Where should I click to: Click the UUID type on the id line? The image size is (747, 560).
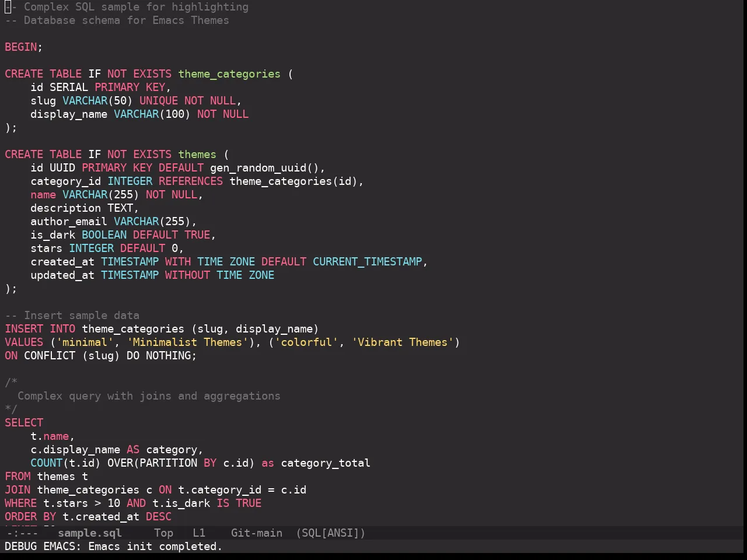point(62,168)
